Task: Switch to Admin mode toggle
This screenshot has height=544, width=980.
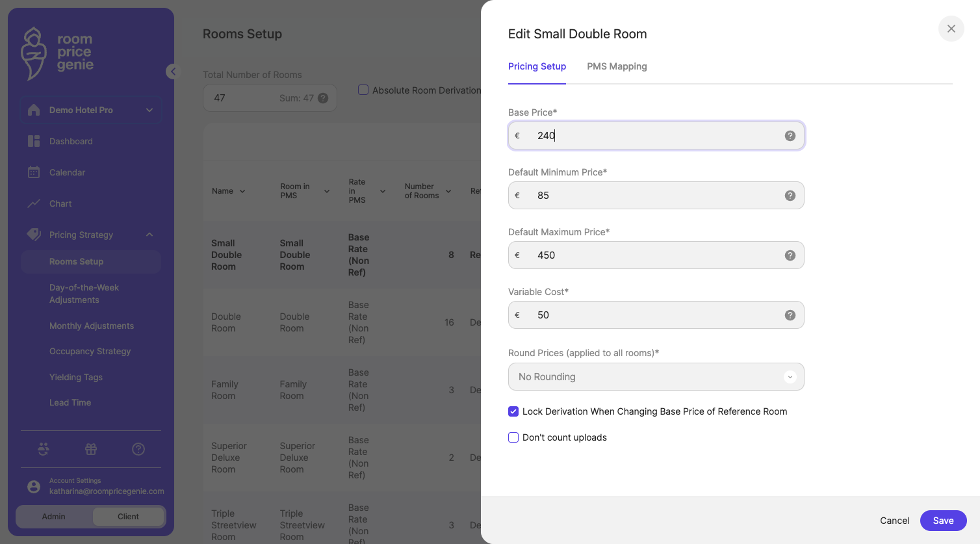Action: pos(54,517)
